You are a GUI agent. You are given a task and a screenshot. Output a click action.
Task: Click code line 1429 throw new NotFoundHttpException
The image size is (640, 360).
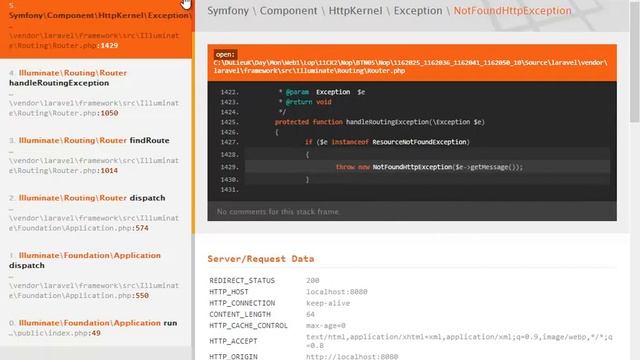tap(427, 167)
